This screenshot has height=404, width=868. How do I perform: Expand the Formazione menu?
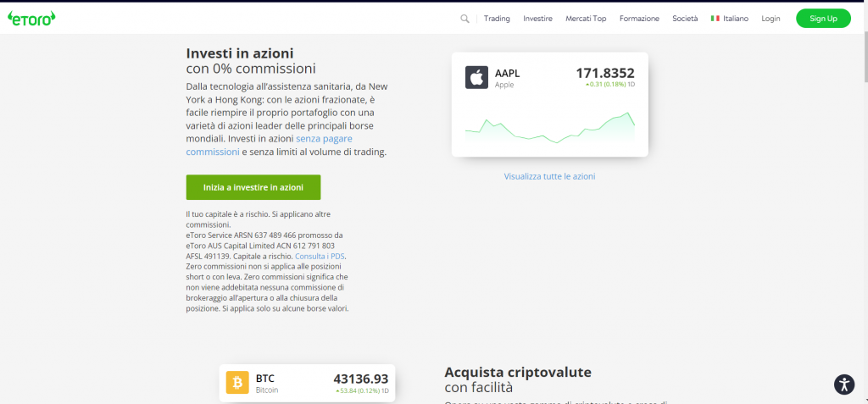tap(639, 19)
